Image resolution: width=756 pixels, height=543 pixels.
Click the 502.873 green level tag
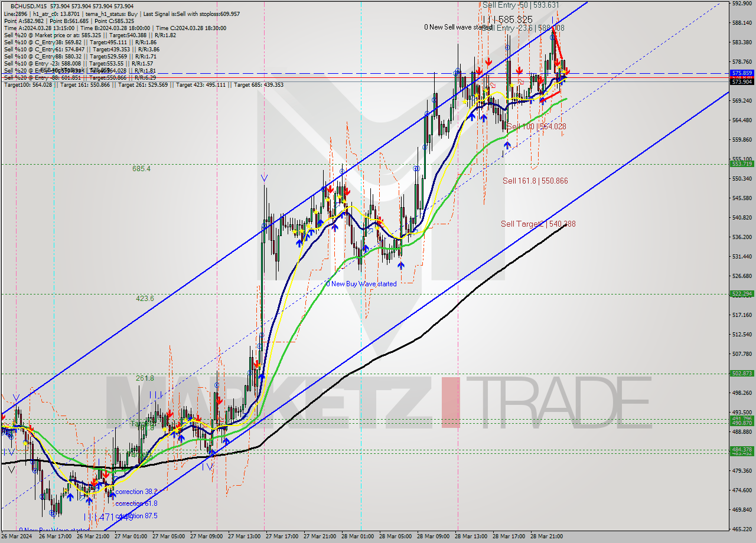[742, 373]
